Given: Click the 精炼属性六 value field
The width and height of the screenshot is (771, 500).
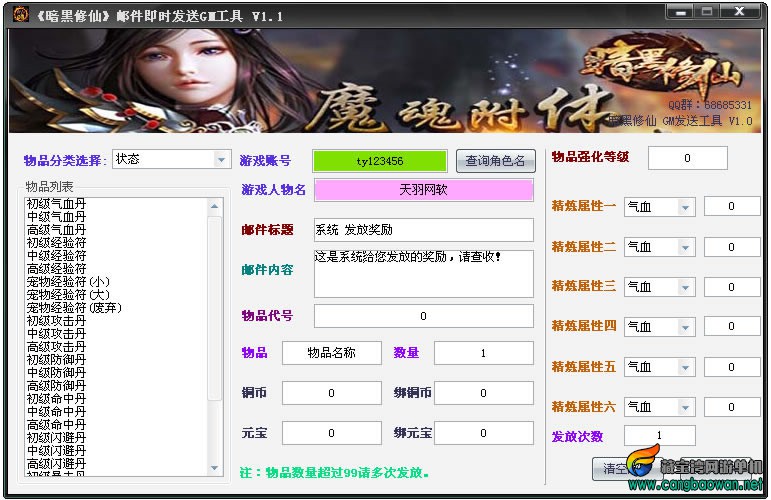Looking at the screenshot, I should 732,407.
